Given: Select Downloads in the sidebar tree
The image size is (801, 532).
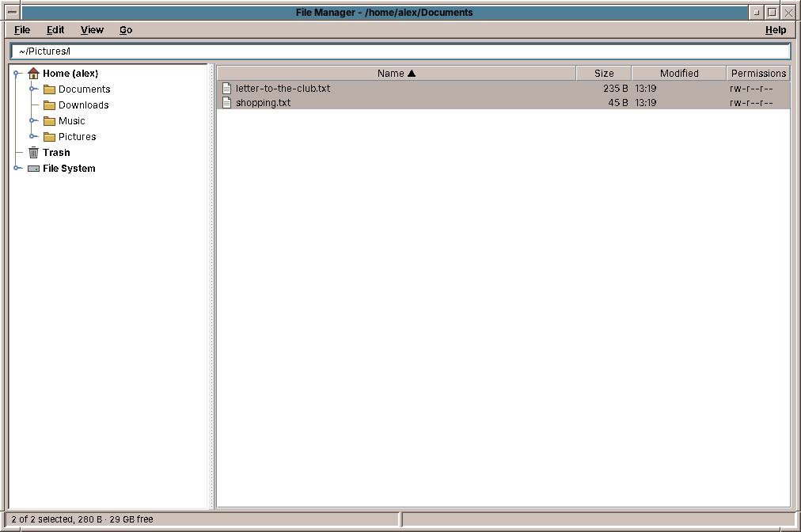Looking at the screenshot, I should click(84, 105).
